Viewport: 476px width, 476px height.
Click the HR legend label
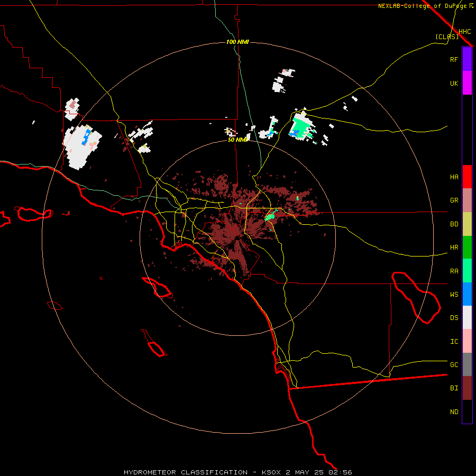[x=454, y=248]
